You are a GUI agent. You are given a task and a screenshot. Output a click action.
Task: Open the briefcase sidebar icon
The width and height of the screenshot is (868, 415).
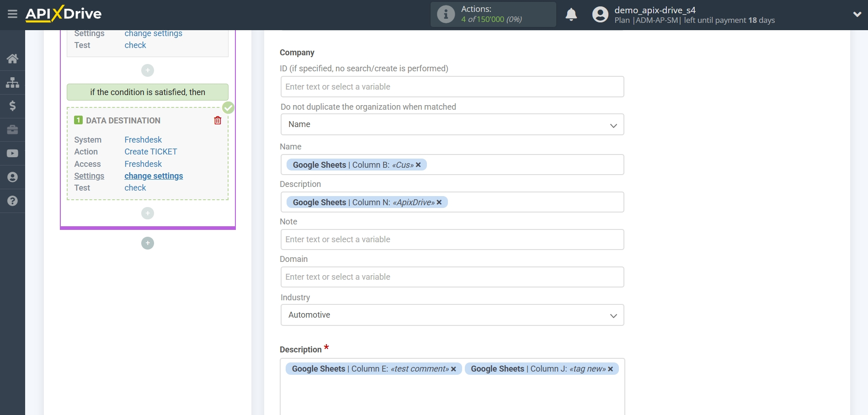point(12,130)
